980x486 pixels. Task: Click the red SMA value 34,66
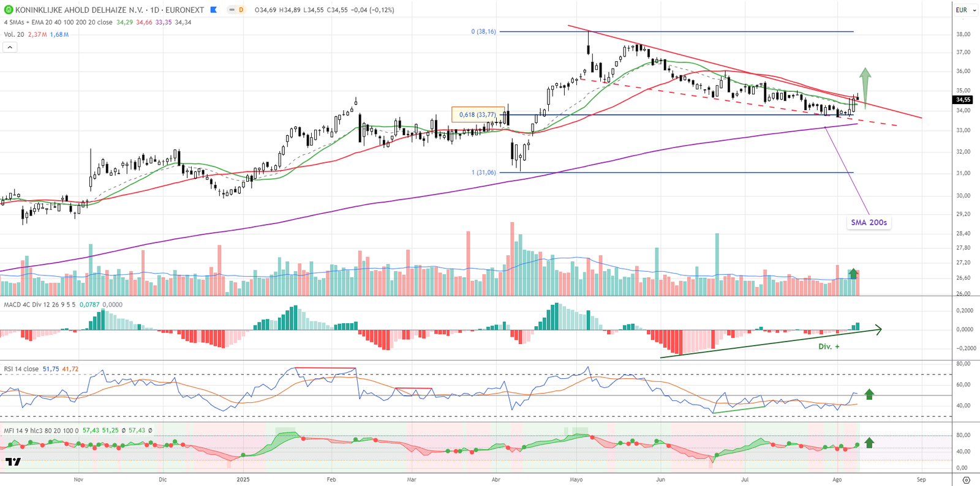(x=144, y=22)
